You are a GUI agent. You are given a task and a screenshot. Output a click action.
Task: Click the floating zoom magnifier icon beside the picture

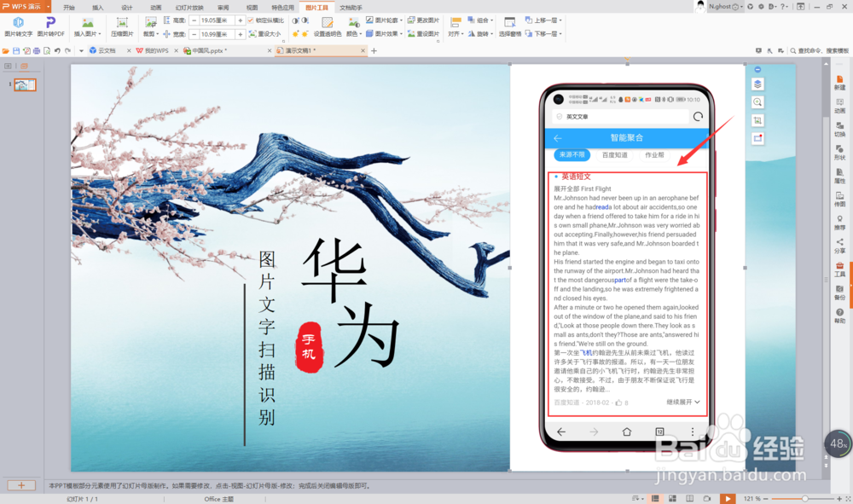tap(757, 102)
